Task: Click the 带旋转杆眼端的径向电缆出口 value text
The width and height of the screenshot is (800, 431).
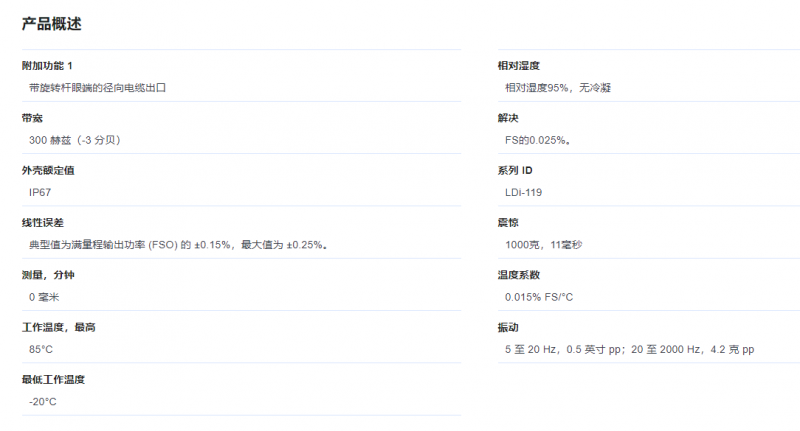Action: [97, 88]
